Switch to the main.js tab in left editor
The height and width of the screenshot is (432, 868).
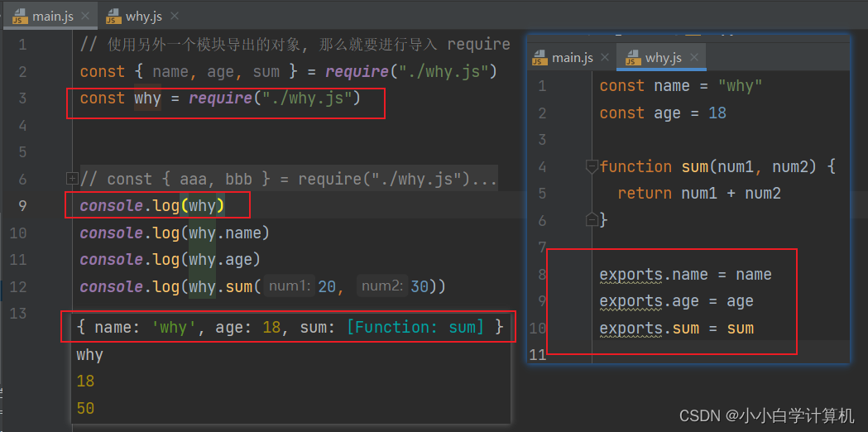[52, 16]
